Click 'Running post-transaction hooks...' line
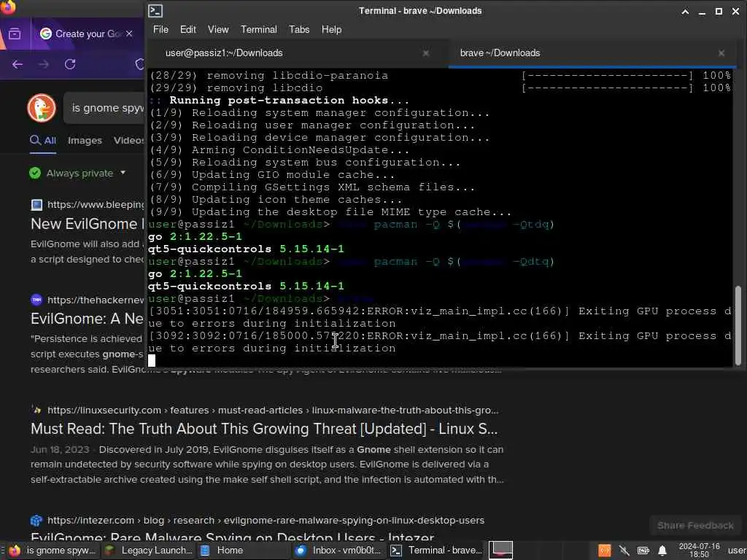The height and width of the screenshot is (560, 747). [x=279, y=101]
